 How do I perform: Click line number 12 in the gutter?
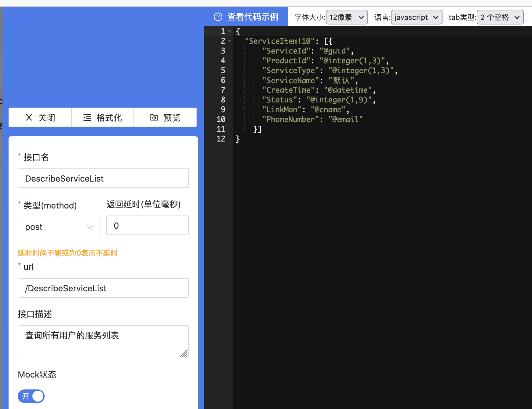click(x=221, y=139)
